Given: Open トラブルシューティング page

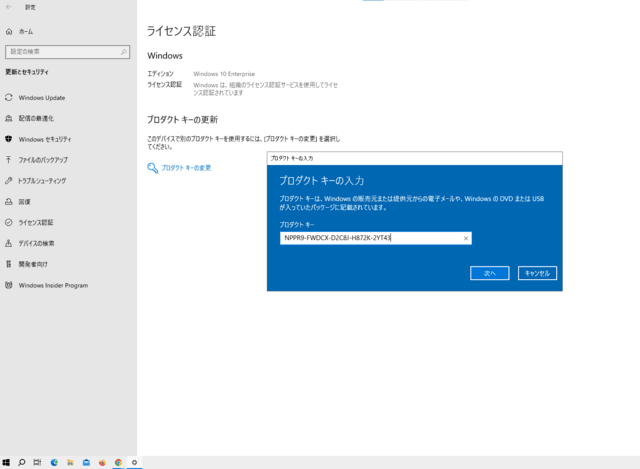Looking at the screenshot, I should 42,181.
